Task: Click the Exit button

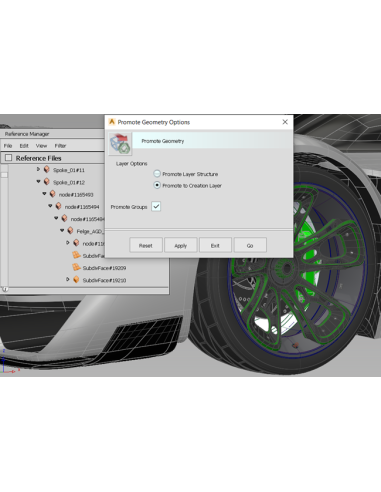Action: [215, 245]
